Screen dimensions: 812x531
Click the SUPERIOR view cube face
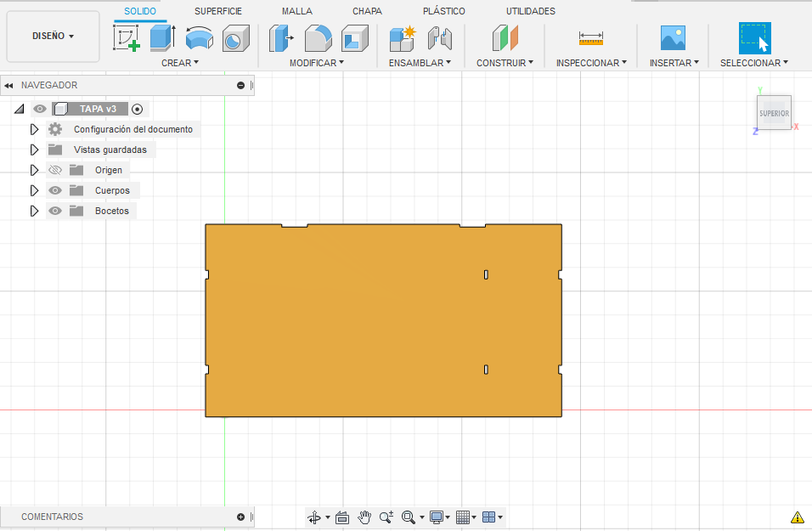774,113
